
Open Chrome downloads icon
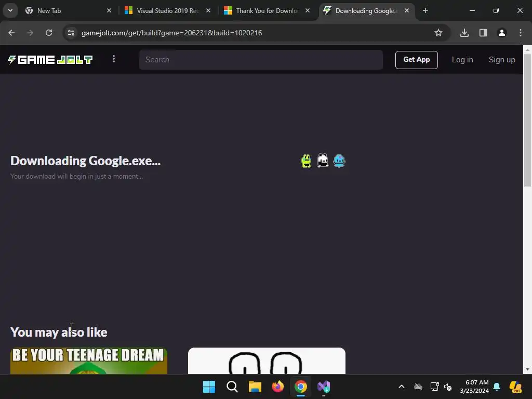pyautogui.click(x=464, y=33)
